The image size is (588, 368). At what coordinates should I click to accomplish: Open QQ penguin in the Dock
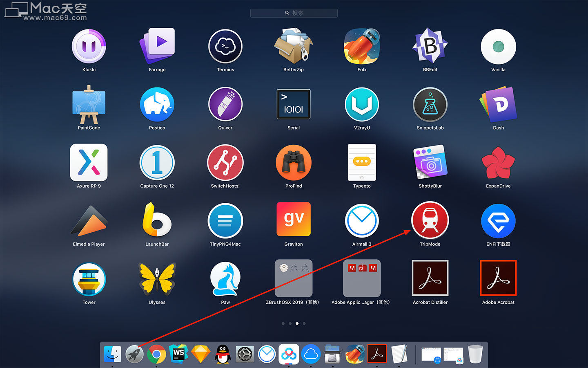[223, 354]
